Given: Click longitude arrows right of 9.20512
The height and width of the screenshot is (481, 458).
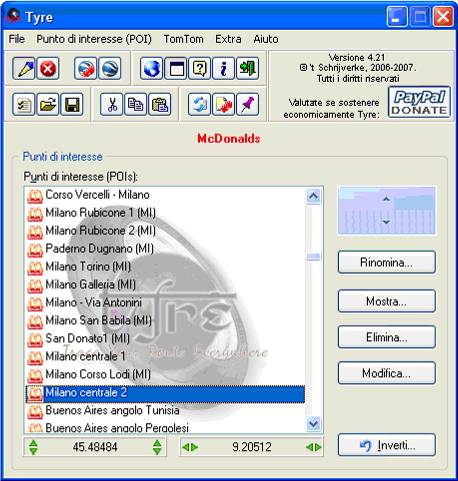Looking at the screenshot, I should coord(314,447).
